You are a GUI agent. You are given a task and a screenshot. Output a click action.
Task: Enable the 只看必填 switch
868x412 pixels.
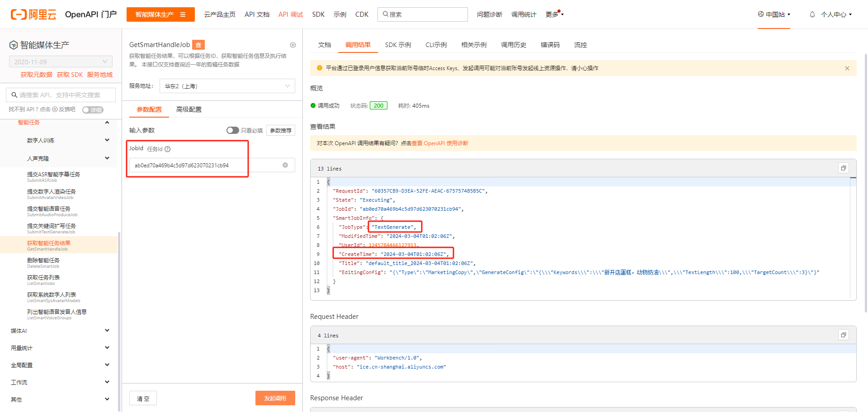pyautogui.click(x=233, y=130)
